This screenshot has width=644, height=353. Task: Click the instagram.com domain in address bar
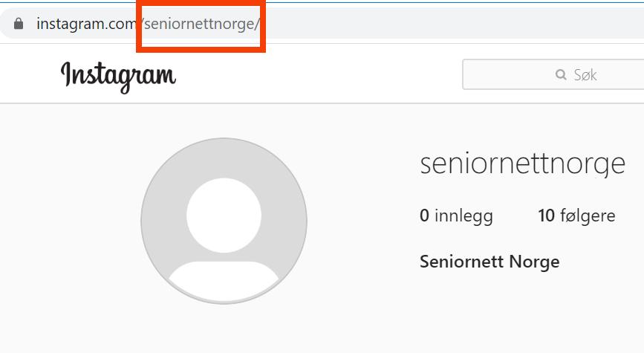[86, 24]
